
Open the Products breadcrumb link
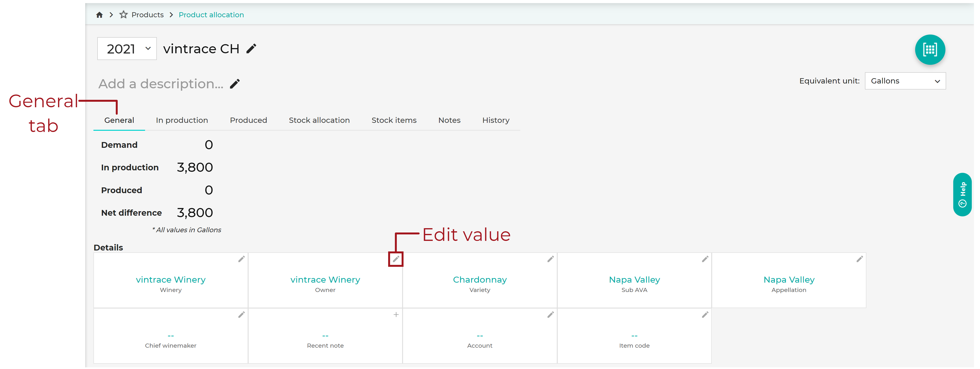coord(148,14)
